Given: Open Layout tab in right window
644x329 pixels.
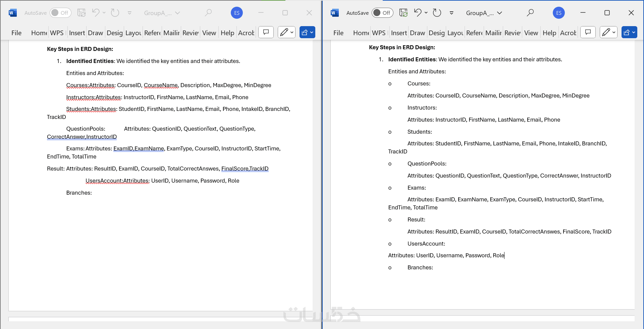Looking at the screenshot, I should pos(455,33).
